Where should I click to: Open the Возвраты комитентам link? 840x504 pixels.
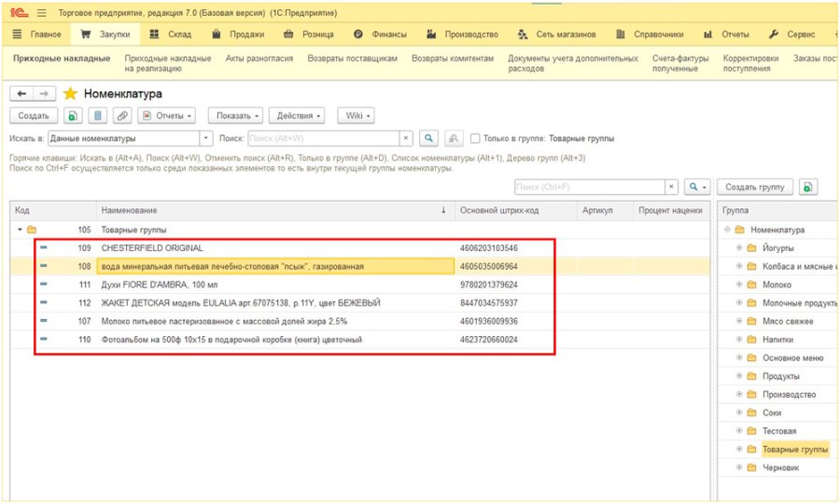click(x=453, y=59)
